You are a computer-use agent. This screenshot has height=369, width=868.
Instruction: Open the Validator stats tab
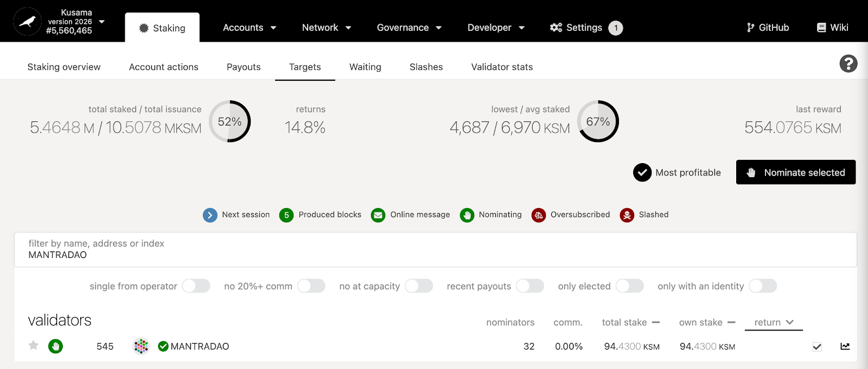502,67
